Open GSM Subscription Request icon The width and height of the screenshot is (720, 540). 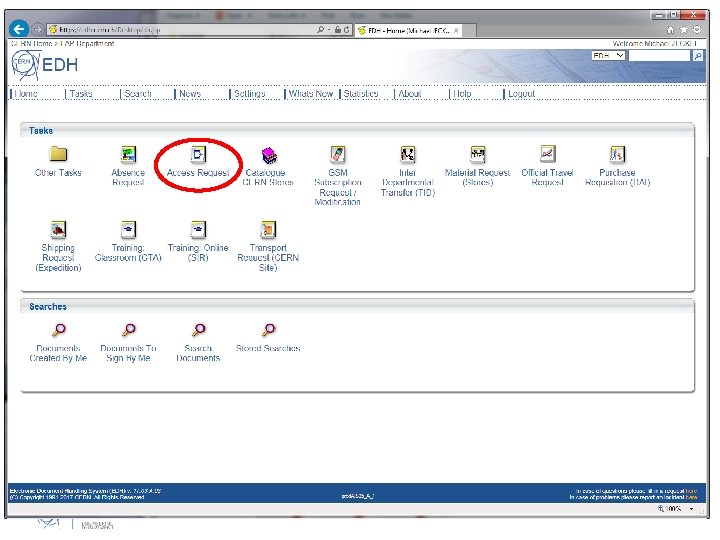click(x=338, y=154)
